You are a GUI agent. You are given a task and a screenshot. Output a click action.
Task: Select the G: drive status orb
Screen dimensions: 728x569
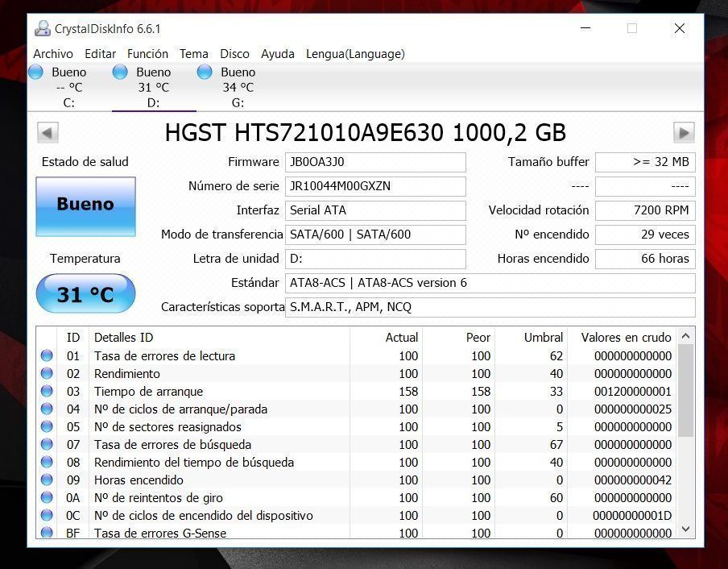205,73
